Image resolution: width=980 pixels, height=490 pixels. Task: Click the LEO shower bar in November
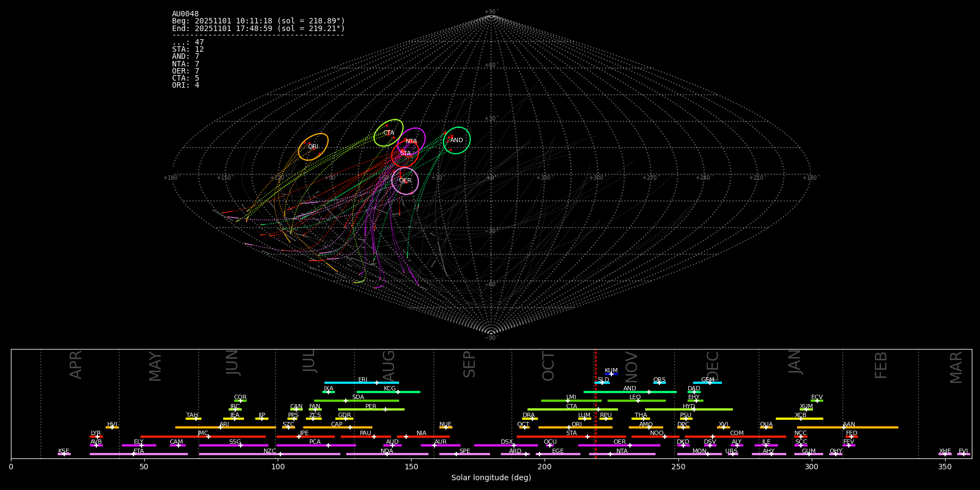click(x=636, y=401)
